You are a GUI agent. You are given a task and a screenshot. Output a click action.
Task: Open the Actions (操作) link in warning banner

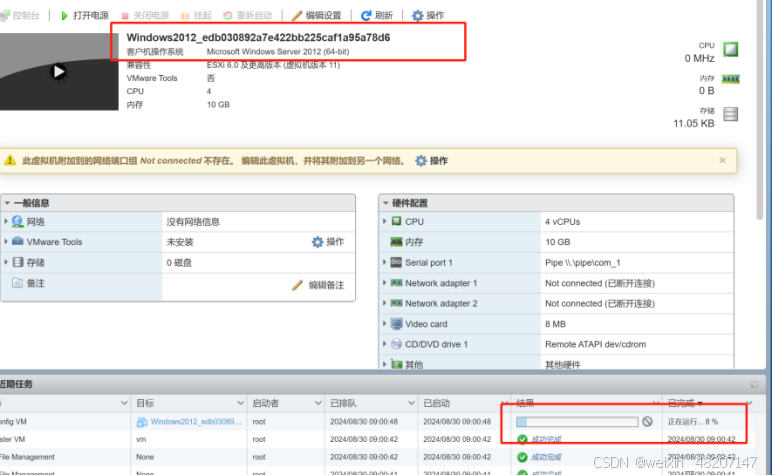tap(432, 161)
